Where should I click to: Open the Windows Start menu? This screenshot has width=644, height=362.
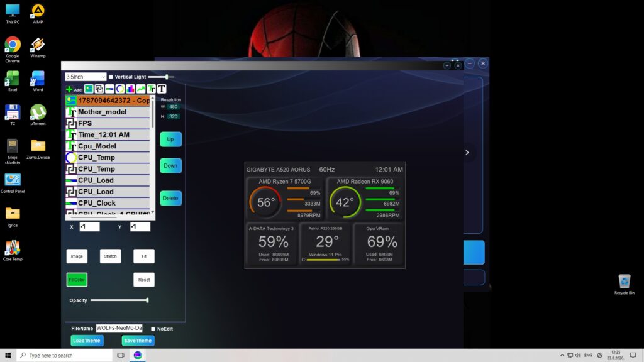[8, 356]
